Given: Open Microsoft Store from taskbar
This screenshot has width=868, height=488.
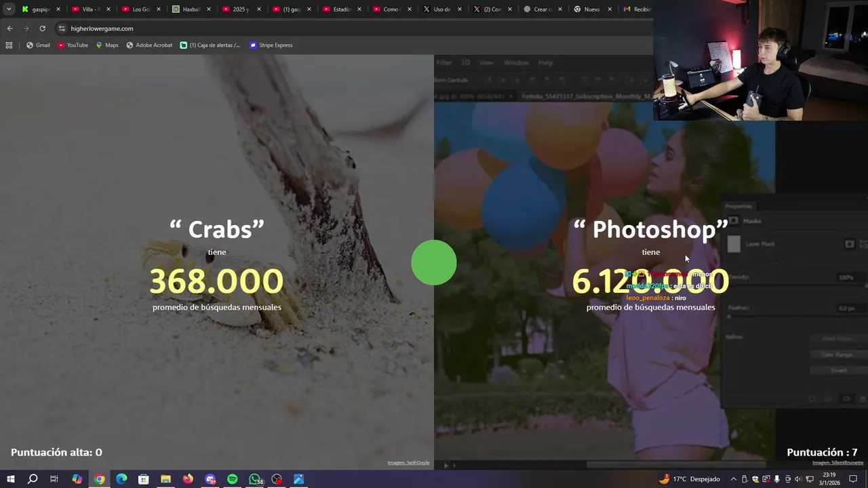Looking at the screenshot, I should (x=143, y=479).
